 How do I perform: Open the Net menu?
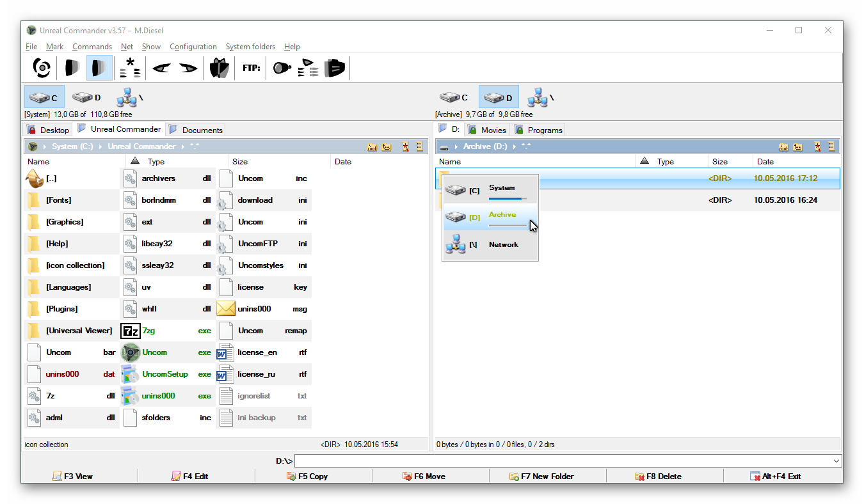click(x=127, y=47)
